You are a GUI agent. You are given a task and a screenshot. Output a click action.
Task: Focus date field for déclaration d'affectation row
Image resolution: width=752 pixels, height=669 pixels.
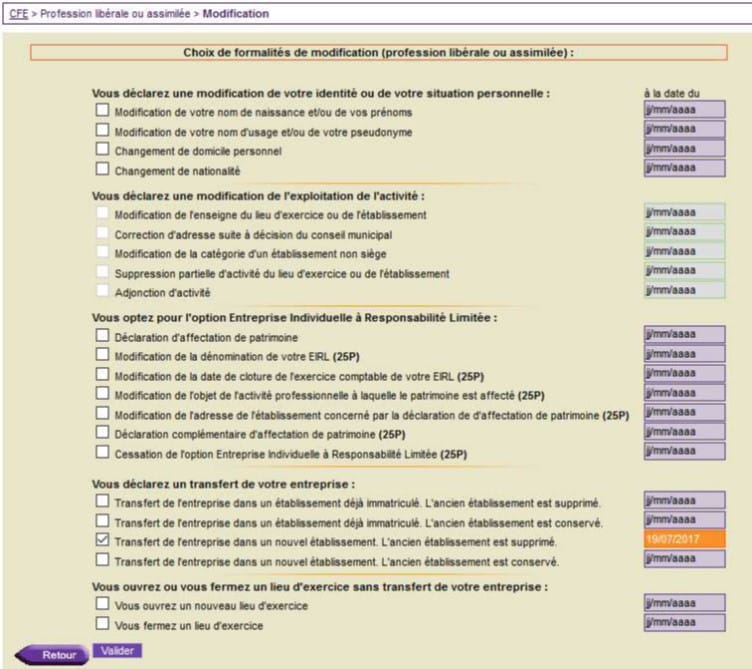click(684, 334)
